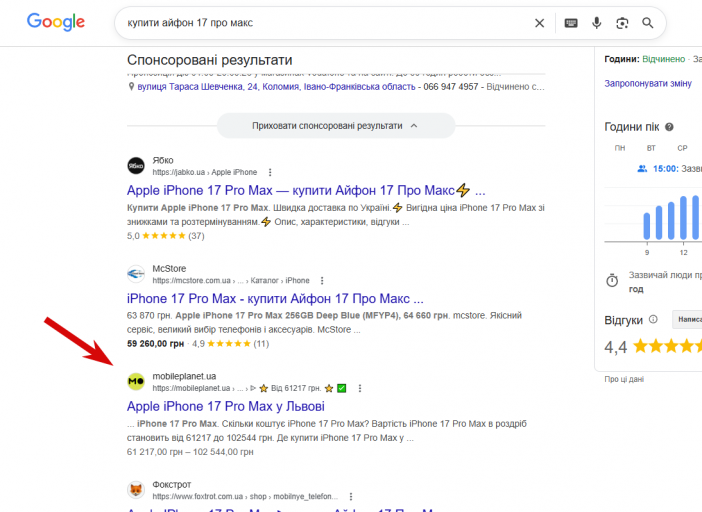Click the Ябко site favicon
Viewport: 702px width, 512px height.
[136, 166]
